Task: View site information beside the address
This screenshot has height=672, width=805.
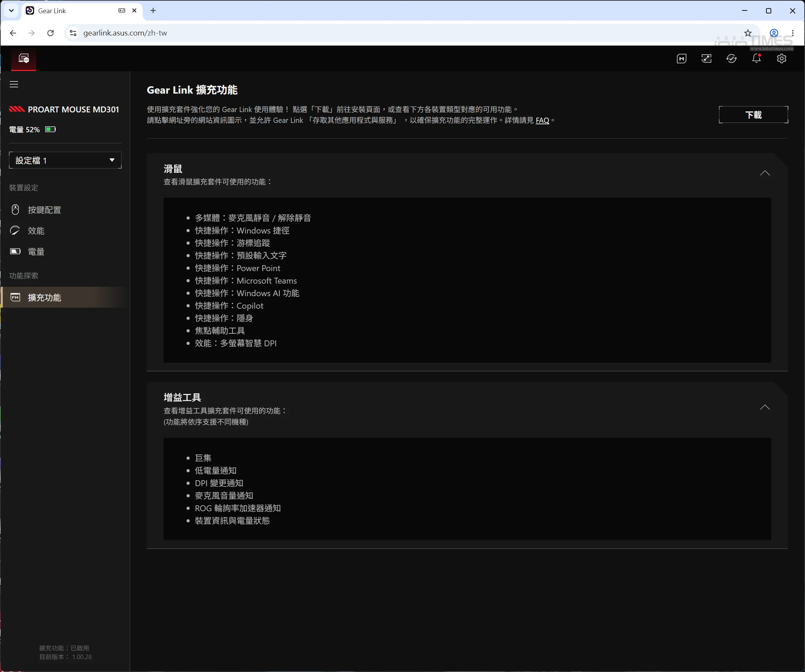Action: (x=73, y=33)
